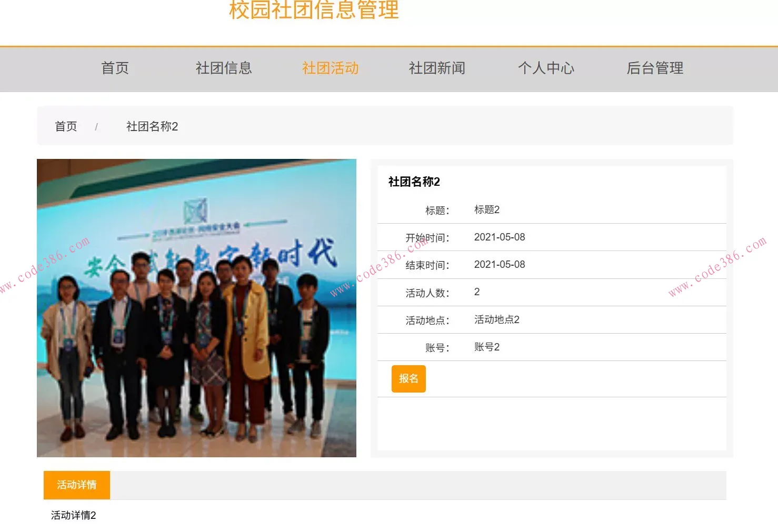This screenshot has height=532, width=778.
Task: Click the 活动人数 value 2
Action: [477, 292]
